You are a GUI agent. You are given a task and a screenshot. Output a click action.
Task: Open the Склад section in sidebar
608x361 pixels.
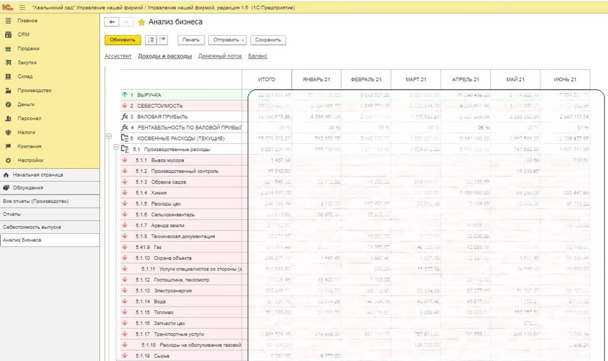[x=25, y=76]
